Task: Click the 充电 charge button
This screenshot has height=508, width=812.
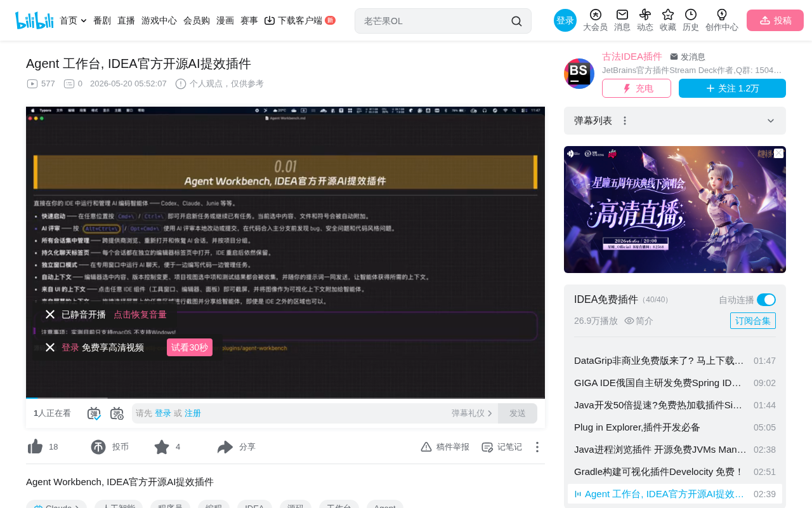Action: point(636,88)
